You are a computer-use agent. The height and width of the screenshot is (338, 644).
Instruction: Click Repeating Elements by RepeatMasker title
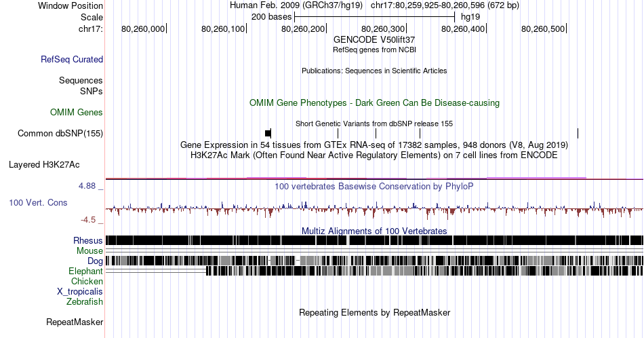[374, 312]
